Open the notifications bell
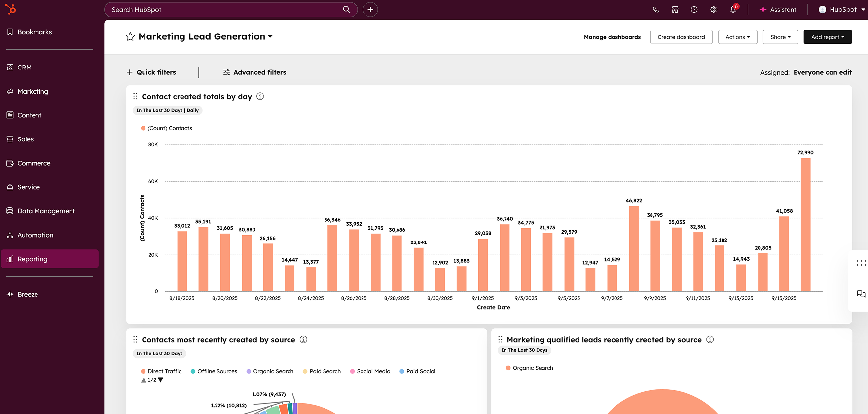Image resolution: width=868 pixels, height=414 pixels. click(733, 9)
